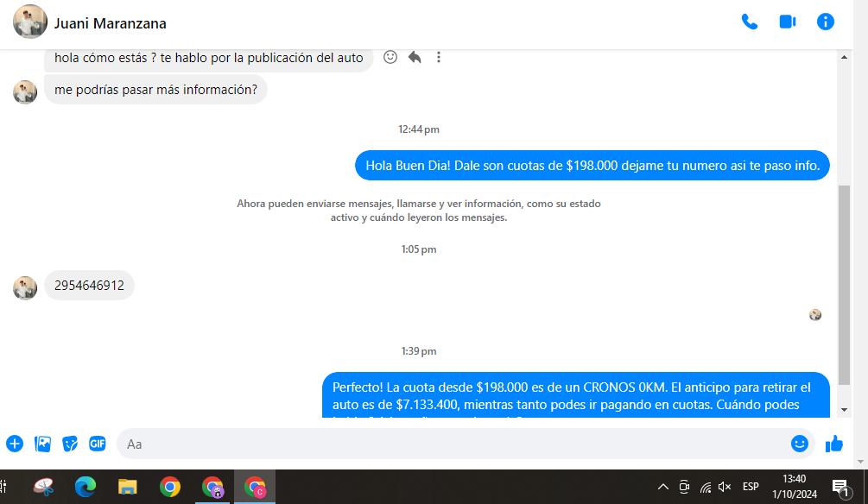Viewport: 868px width, 504px height.
Task: Click the chat scrollbar down arrow
Action: click(x=844, y=410)
